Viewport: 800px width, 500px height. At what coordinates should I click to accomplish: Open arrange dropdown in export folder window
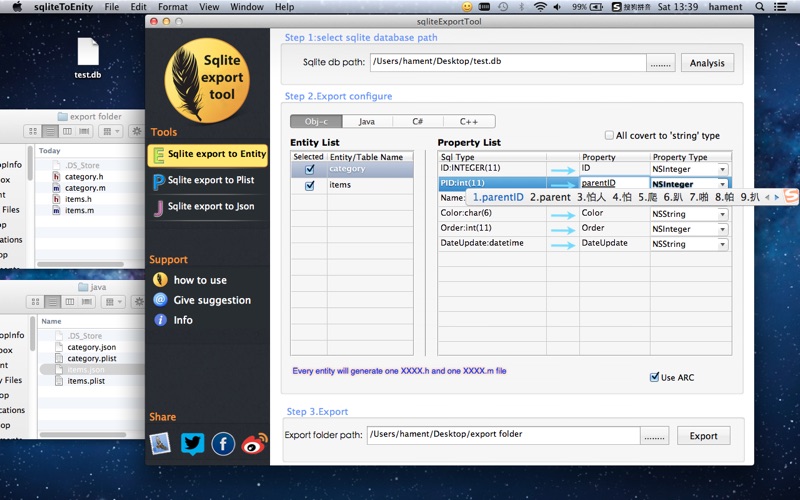pyautogui.click(x=111, y=131)
